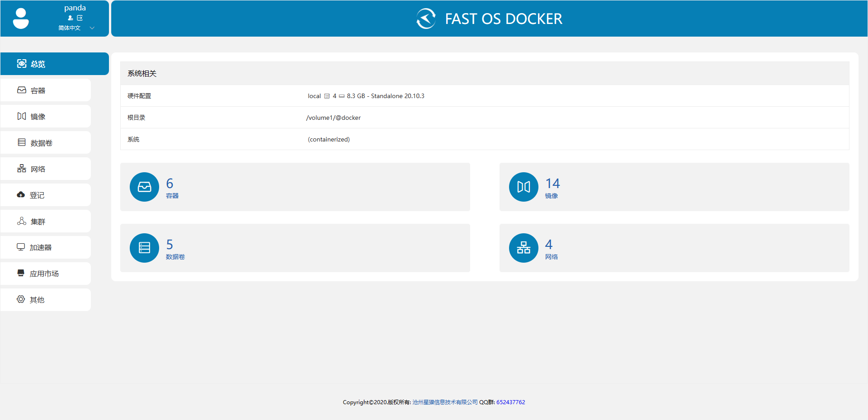
Task: Click the round images card icon
Action: 524,187
